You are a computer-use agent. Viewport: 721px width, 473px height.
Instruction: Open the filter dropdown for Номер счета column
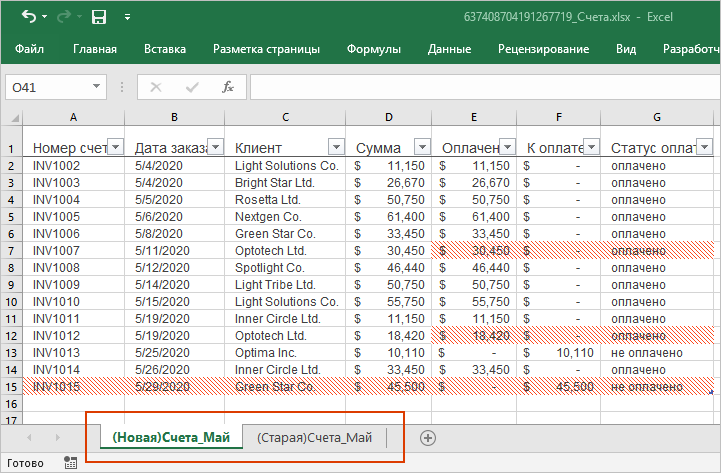click(114, 147)
